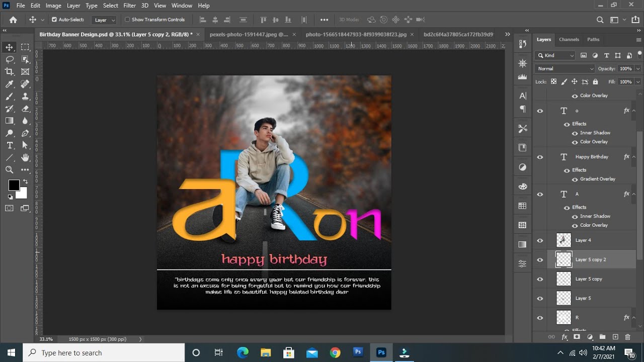Create a new layer icon

(615, 337)
